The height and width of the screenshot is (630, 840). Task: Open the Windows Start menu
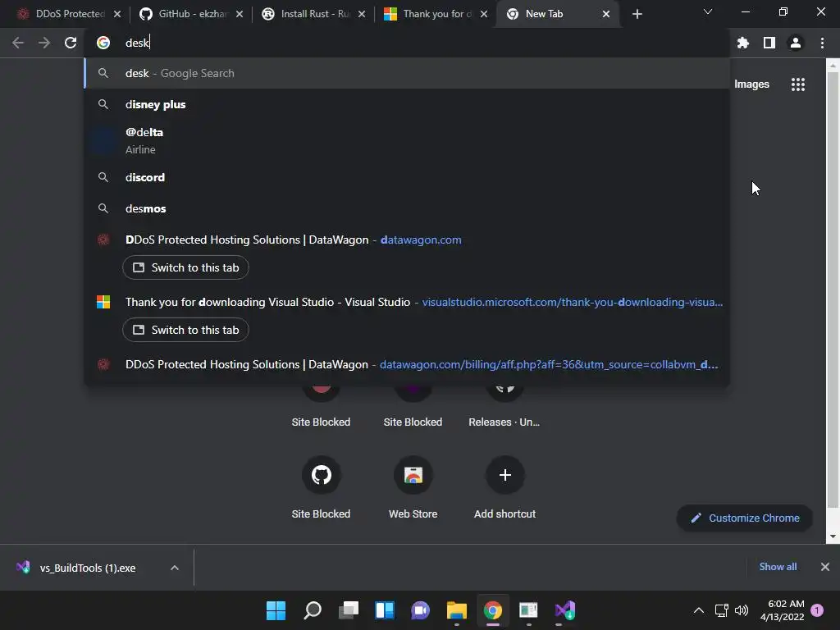coord(276,610)
